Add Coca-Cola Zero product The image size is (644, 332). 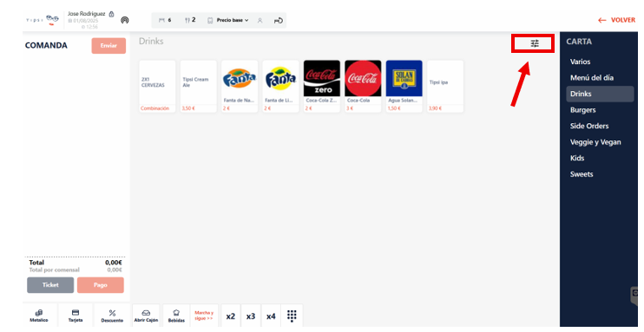pyautogui.click(x=322, y=86)
